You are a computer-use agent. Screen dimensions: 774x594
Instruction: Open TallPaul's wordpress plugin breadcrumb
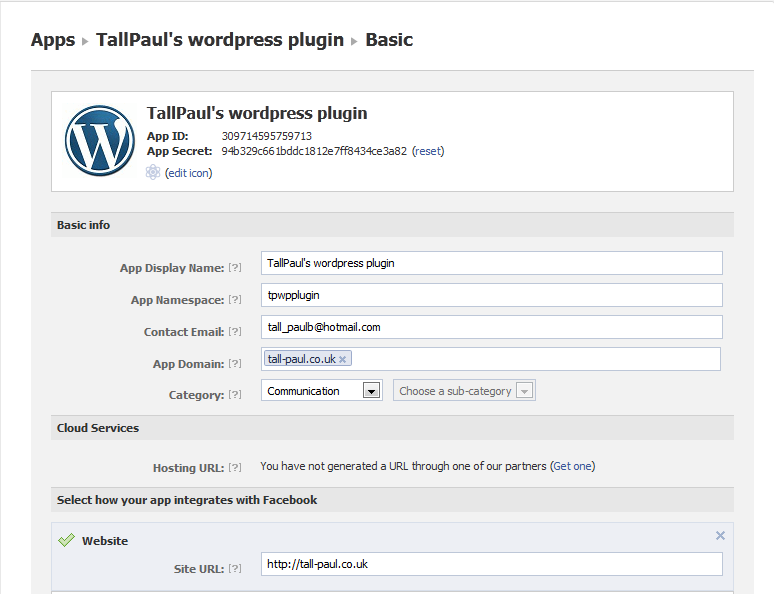pyautogui.click(x=220, y=40)
